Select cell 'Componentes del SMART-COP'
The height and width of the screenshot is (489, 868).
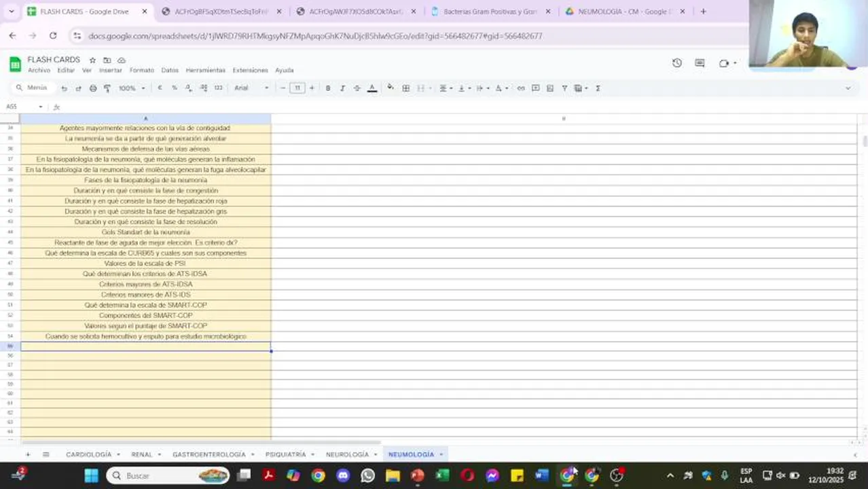tap(145, 316)
